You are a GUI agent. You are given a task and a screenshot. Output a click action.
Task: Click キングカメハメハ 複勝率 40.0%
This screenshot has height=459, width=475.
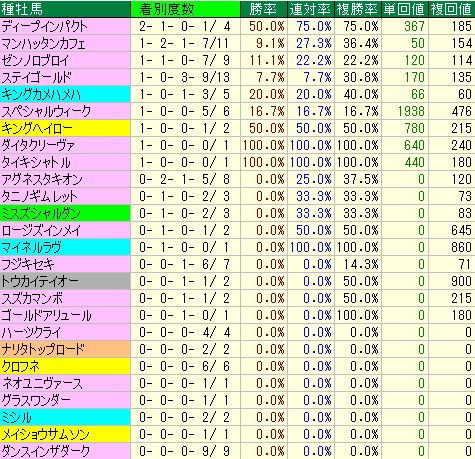click(361, 94)
